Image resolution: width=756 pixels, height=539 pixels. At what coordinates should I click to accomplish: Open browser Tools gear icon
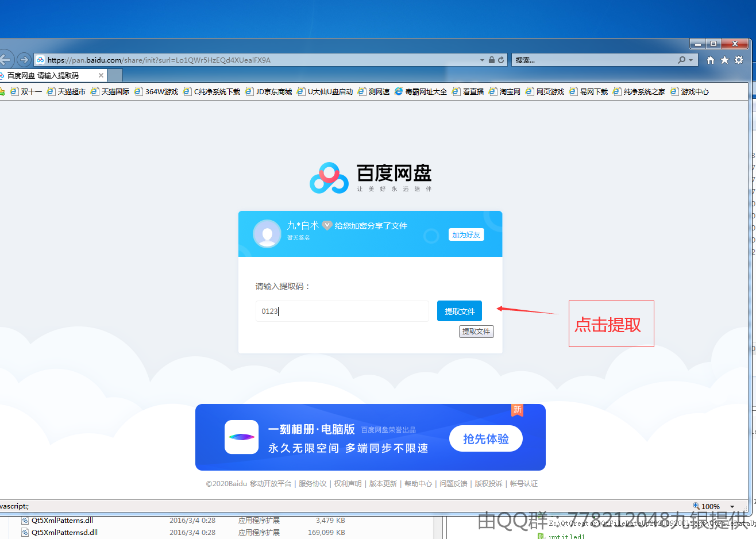739,60
